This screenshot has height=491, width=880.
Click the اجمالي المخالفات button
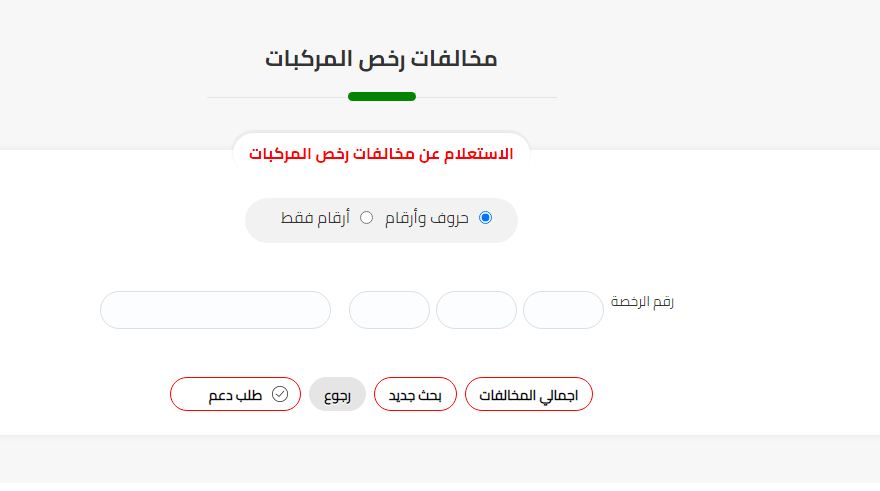point(529,394)
